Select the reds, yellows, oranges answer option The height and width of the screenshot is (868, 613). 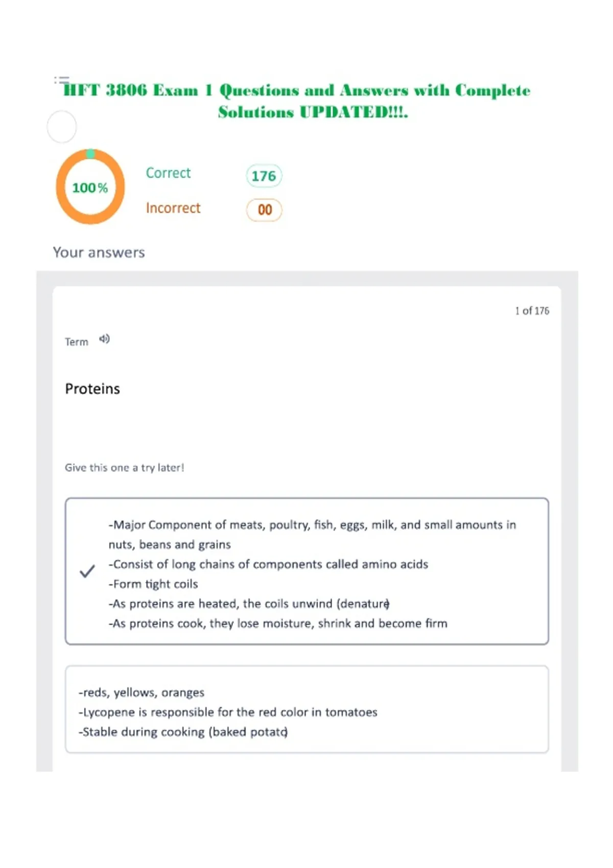click(x=307, y=709)
